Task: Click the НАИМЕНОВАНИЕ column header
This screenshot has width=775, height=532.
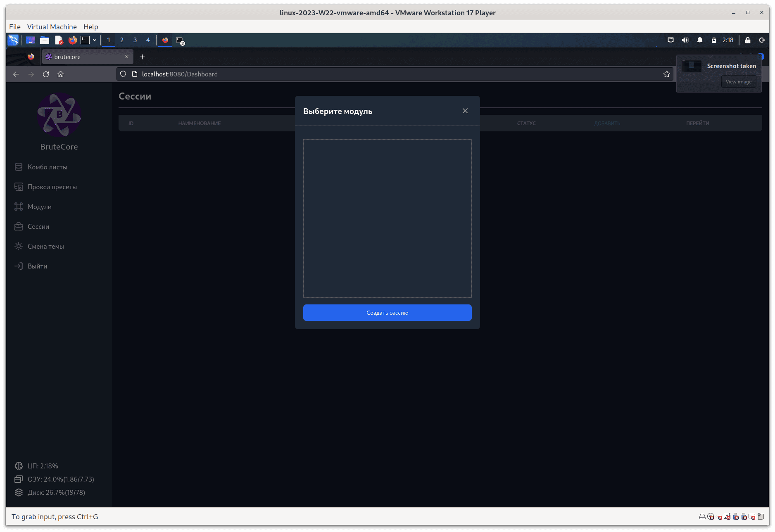Action: coord(200,123)
